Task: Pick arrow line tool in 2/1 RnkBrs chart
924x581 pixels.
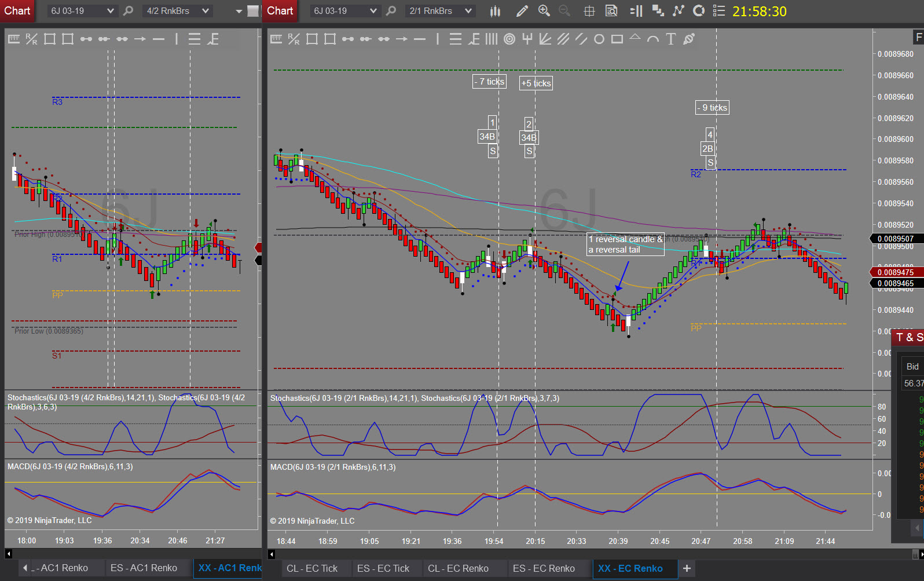Action: 402,39
